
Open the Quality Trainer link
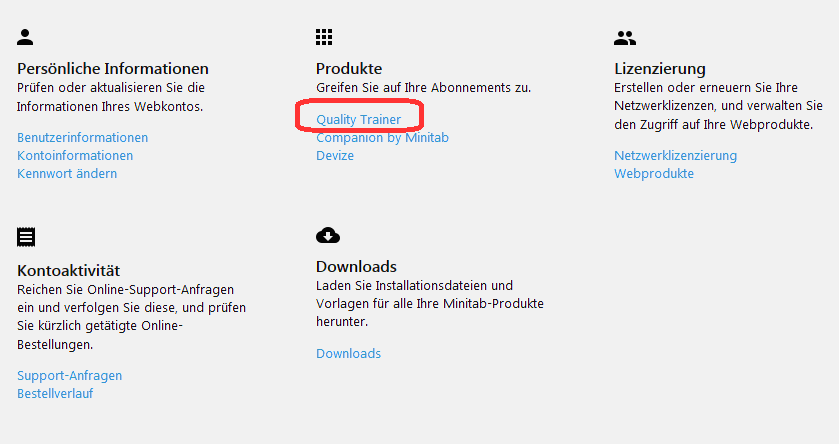[x=359, y=119]
